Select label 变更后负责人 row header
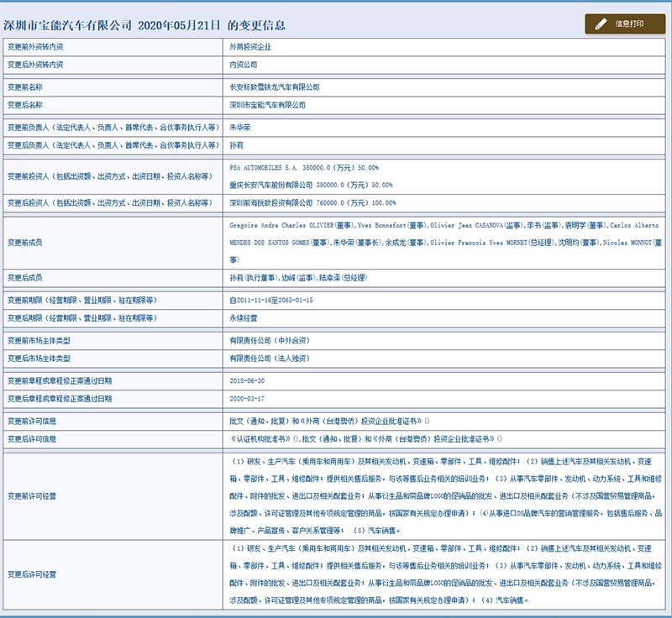Image resolution: width=672 pixels, height=618 pixels. click(x=113, y=145)
